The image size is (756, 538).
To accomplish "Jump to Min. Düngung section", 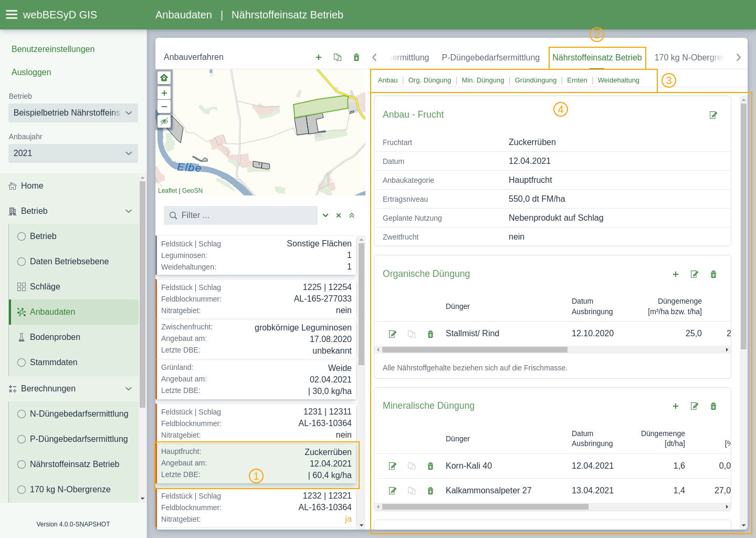I will coord(483,80).
